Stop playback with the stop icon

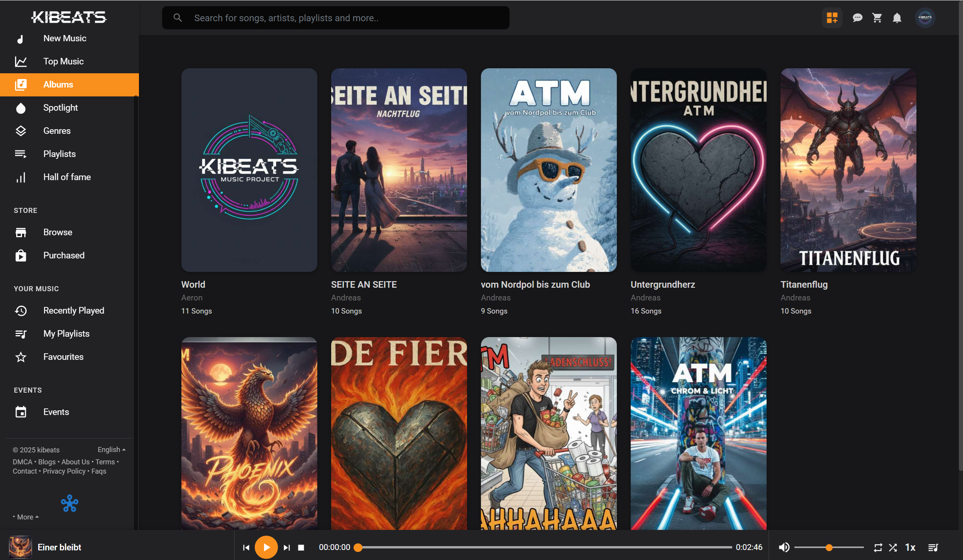click(301, 548)
